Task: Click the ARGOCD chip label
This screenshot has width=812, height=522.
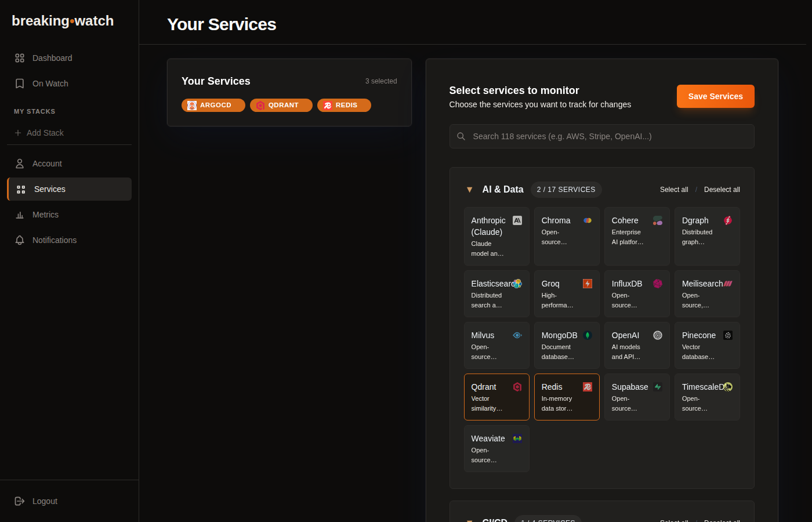Action: pyautogui.click(x=216, y=106)
